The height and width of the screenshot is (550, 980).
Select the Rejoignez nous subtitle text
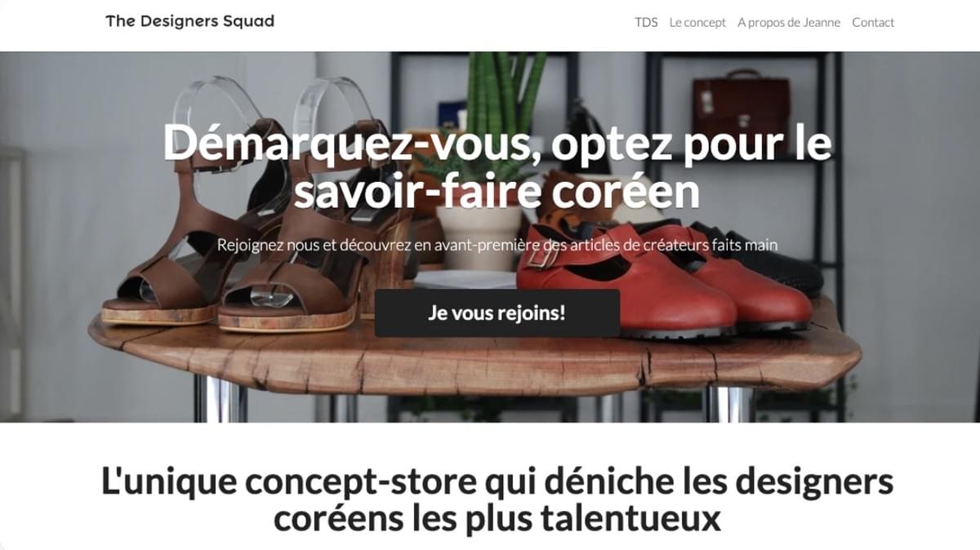497,244
